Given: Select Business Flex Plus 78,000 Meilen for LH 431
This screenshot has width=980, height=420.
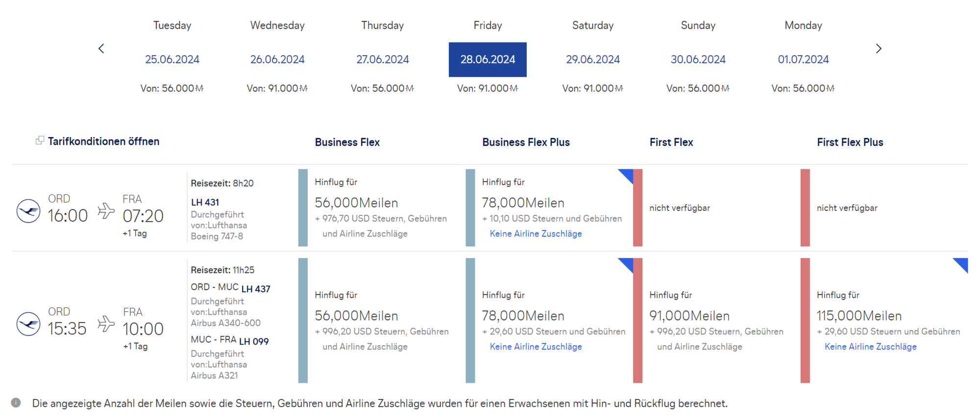Looking at the screenshot, I should tap(523, 203).
